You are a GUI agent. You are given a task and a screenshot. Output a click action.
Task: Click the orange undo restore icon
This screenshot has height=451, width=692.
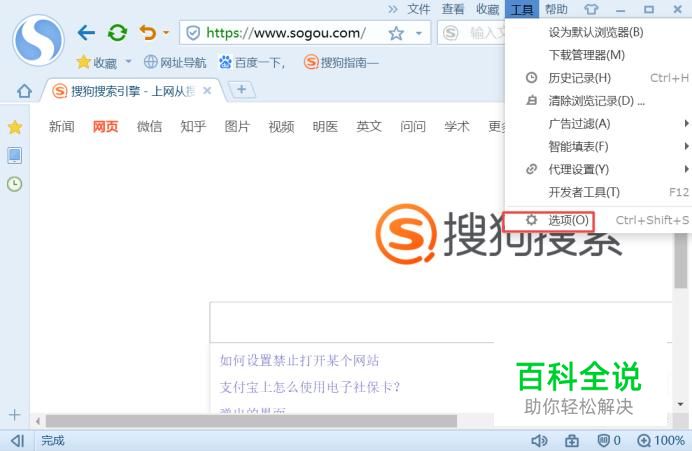[148, 33]
